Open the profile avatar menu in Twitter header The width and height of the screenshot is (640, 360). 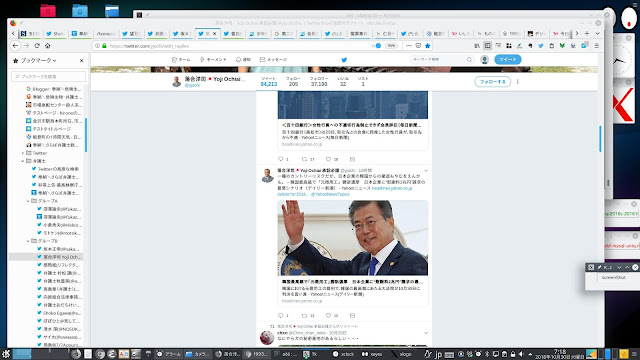point(484,60)
